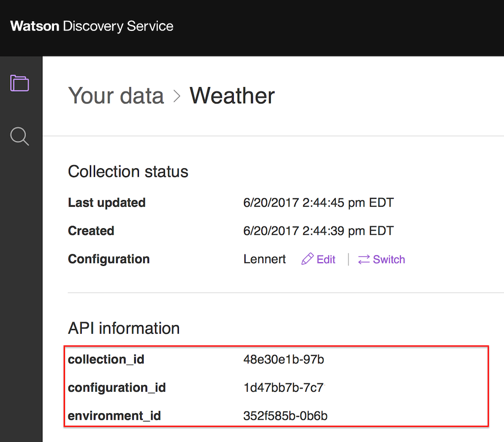Click the configuration_id label
Image resolution: width=504 pixels, height=442 pixels.
[x=117, y=388]
